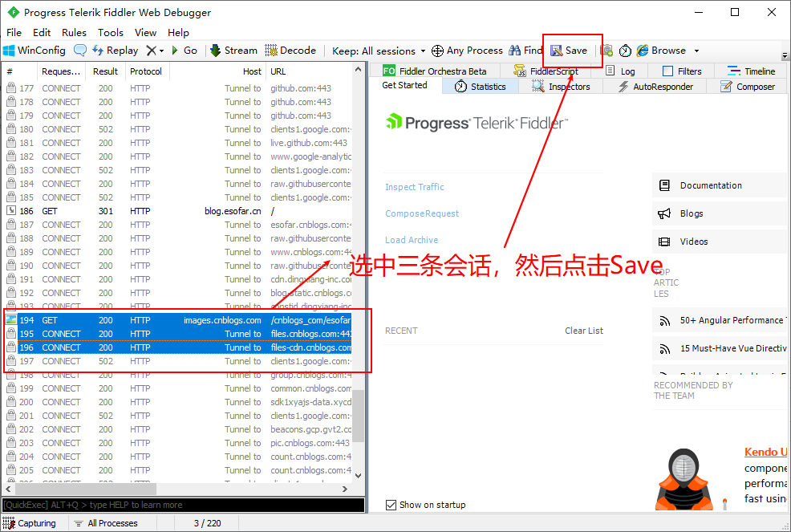The height and width of the screenshot is (532, 791).
Task: Toggle the Decode toolbar option
Action: (x=290, y=51)
